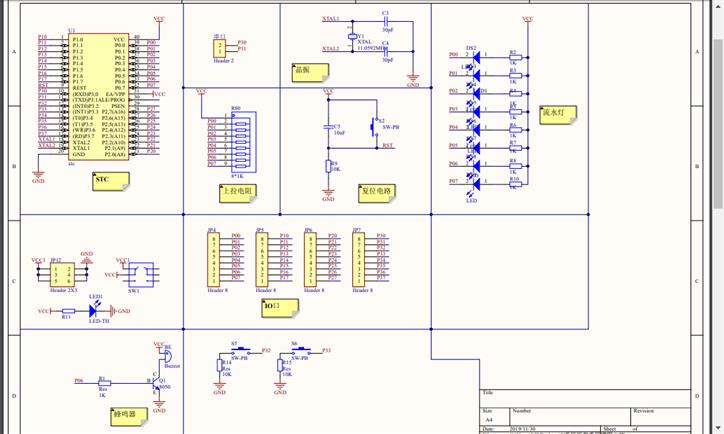The height and width of the screenshot is (434, 724).
Task: Select the R80 resistor array component
Action: click(241, 139)
